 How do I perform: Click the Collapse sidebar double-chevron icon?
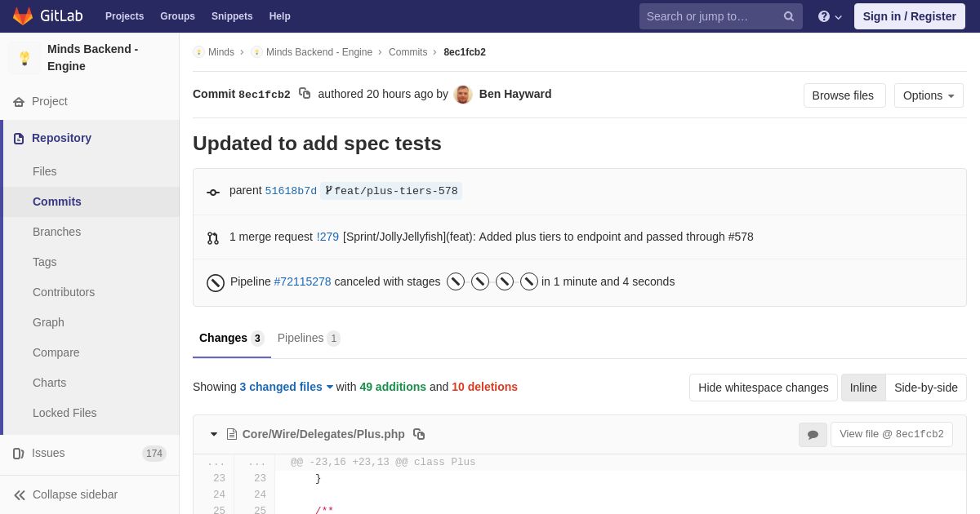[x=20, y=495]
